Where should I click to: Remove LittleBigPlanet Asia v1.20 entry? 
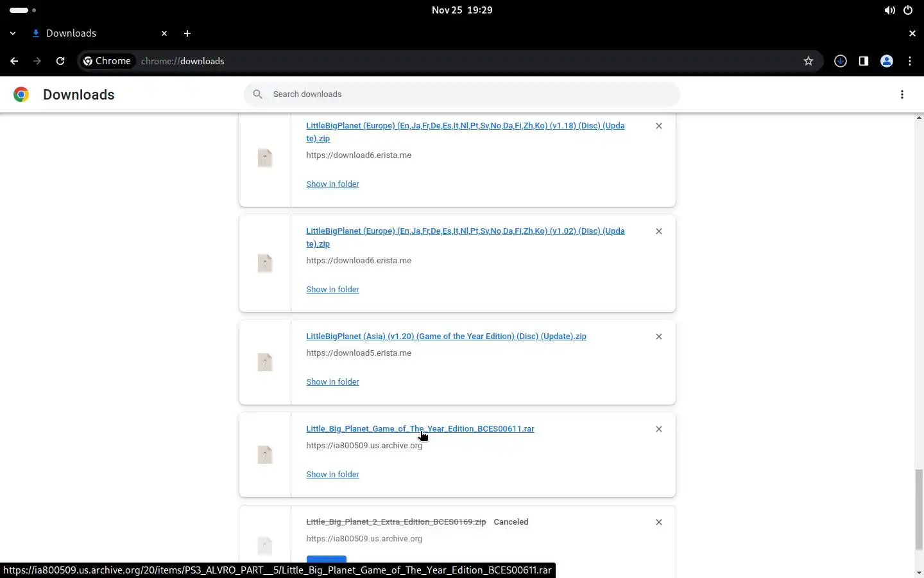[x=659, y=337]
